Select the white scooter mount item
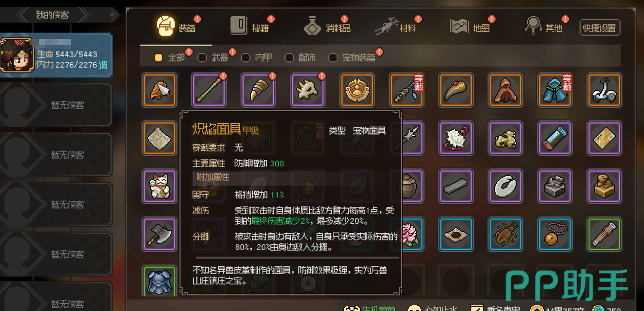Image resolution: width=644 pixels, height=311 pixels. (604, 90)
